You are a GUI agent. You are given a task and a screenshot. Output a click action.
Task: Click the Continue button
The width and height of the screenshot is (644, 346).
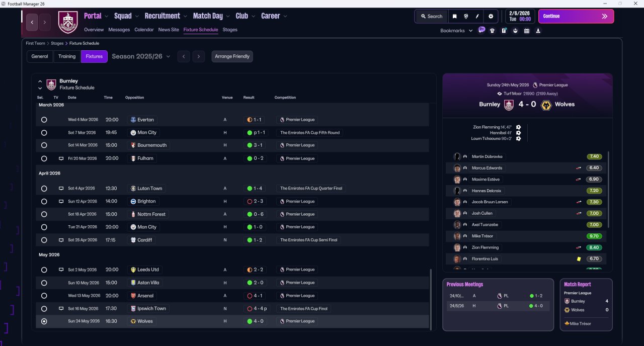coord(576,16)
